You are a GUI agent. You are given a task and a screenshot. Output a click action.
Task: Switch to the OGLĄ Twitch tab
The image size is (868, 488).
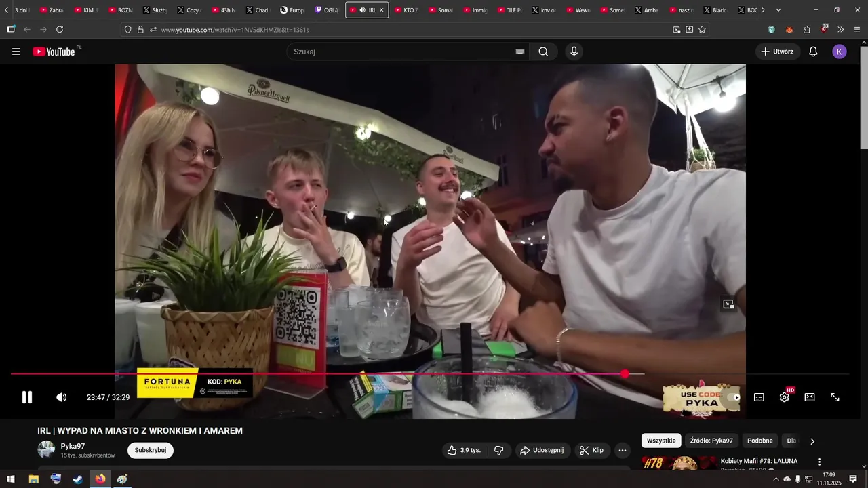pyautogui.click(x=327, y=10)
